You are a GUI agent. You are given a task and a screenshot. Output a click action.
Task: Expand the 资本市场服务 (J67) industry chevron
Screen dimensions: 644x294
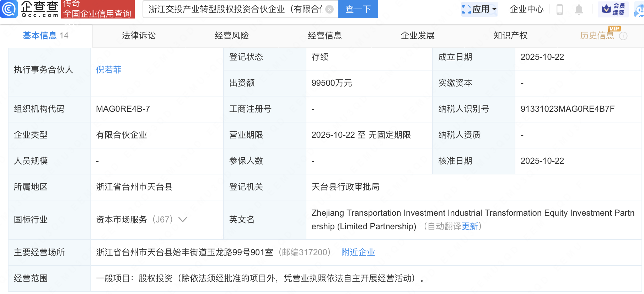coord(183,220)
